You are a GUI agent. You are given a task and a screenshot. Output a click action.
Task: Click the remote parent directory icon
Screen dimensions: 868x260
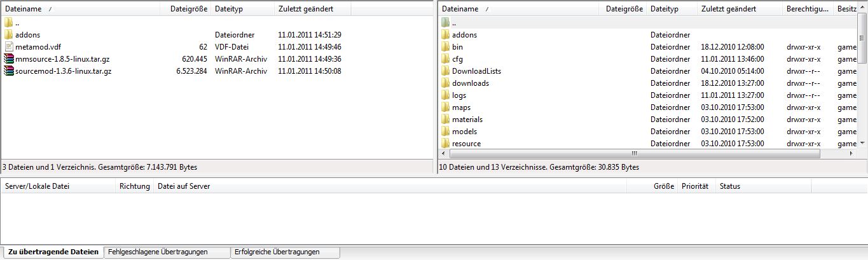click(x=445, y=23)
